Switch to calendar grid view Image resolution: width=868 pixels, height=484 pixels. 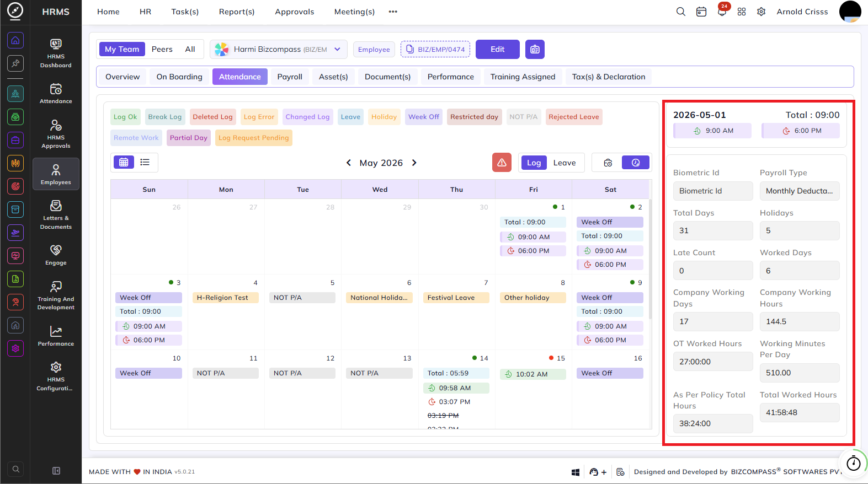pos(124,162)
